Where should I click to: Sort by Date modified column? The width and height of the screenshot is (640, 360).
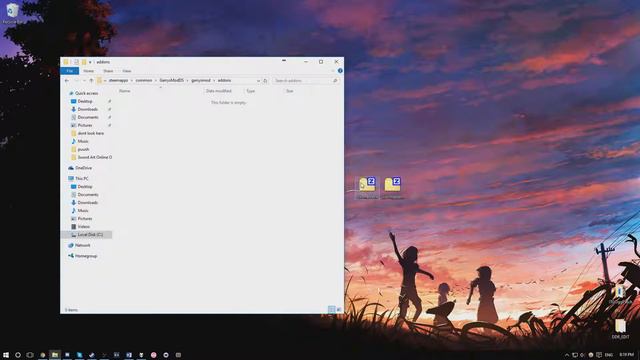[219, 91]
